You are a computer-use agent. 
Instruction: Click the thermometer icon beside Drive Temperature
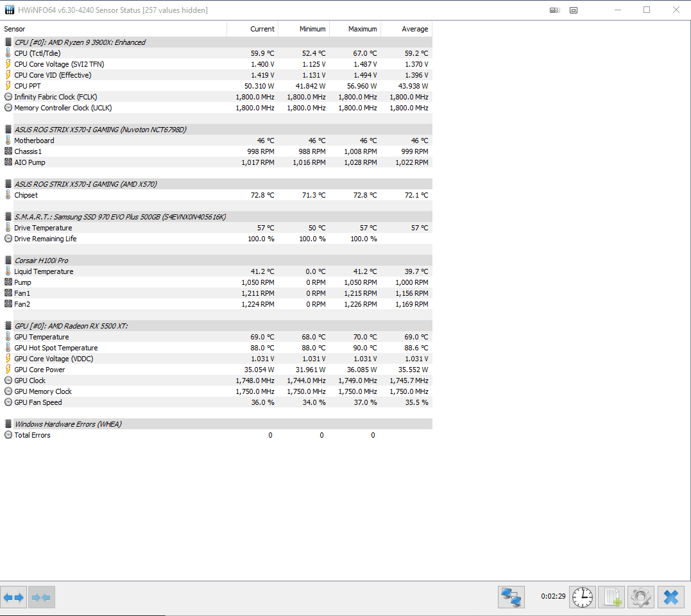pos(8,228)
